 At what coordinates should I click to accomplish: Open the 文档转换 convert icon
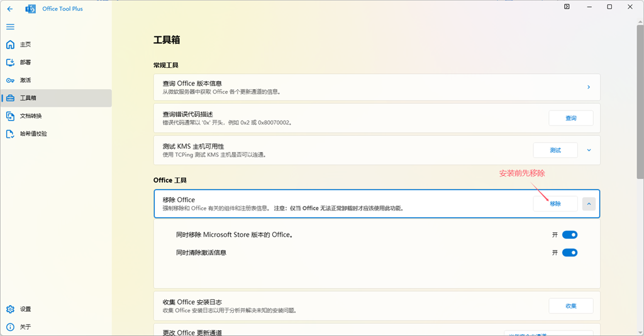point(10,116)
